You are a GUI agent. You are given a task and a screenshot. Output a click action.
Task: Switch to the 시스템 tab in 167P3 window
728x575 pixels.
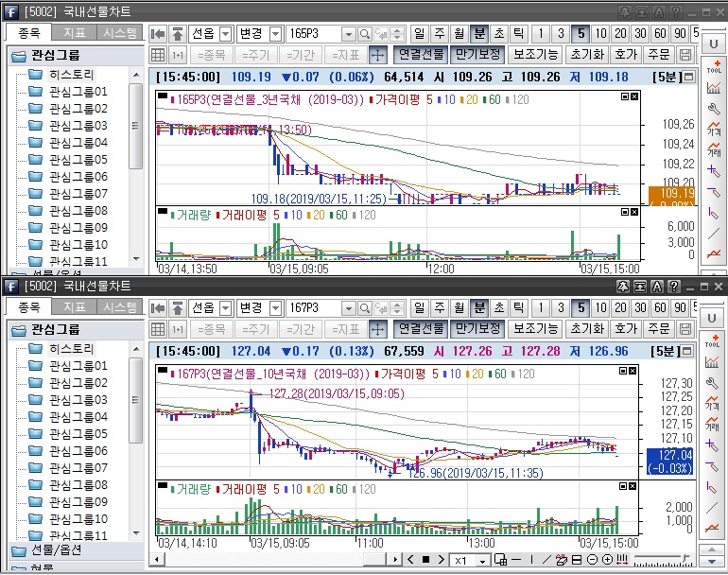[x=119, y=307]
